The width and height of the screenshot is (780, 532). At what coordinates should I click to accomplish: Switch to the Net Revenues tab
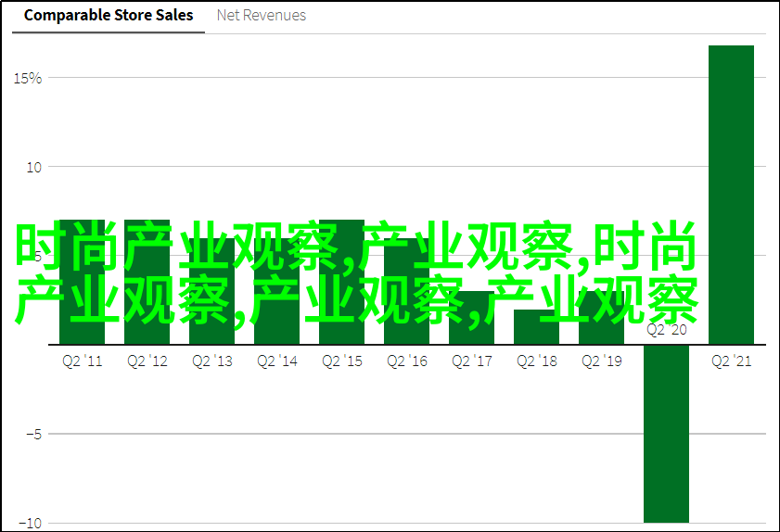click(262, 16)
